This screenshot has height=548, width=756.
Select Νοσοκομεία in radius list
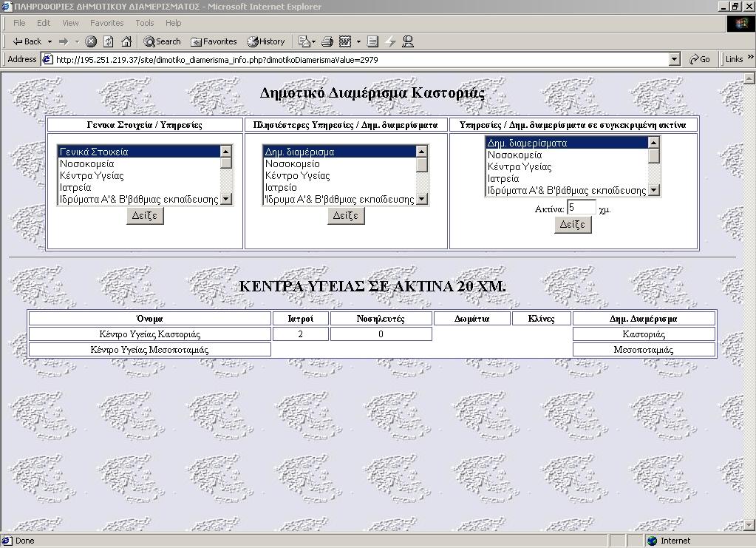pyautogui.click(x=567, y=155)
